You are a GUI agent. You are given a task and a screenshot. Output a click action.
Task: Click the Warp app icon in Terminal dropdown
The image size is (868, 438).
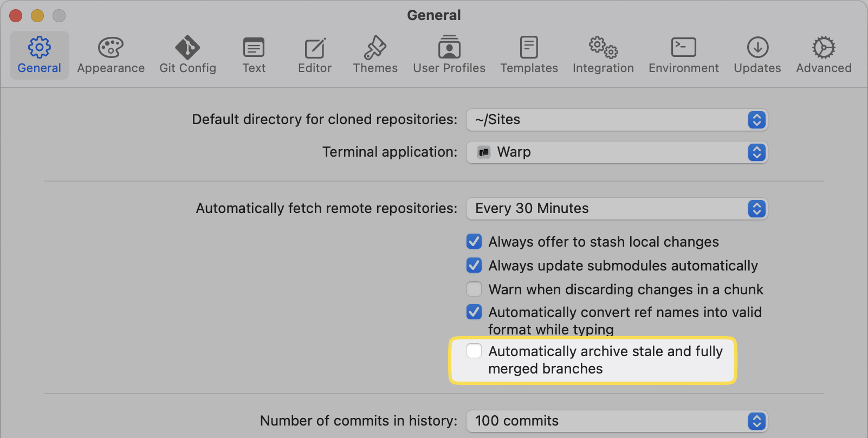tap(484, 152)
